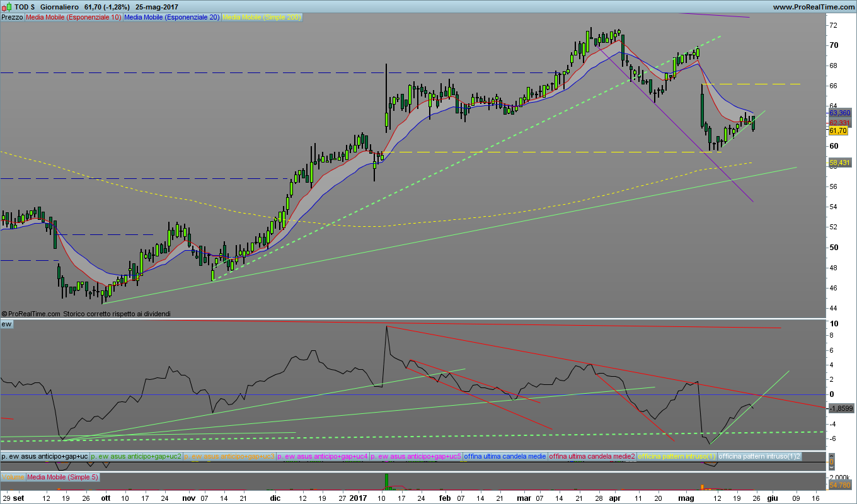Select the Media Mobile (Simple 200) label
The width and height of the screenshot is (857, 504).
click(262, 18)
